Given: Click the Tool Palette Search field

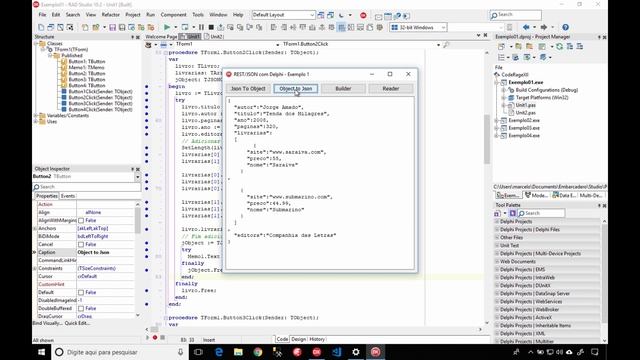Looking at the screenshot, I should (x=541, y=213).
